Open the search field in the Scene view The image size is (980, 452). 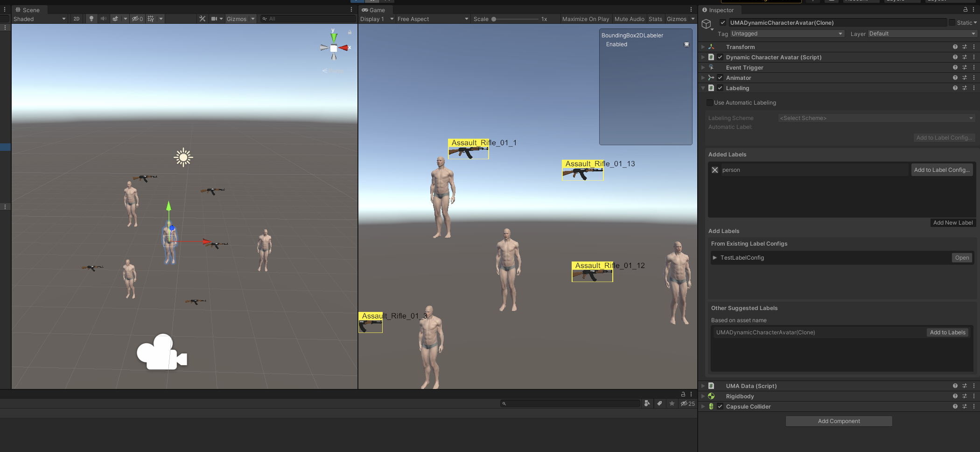(x=308, y=19)
